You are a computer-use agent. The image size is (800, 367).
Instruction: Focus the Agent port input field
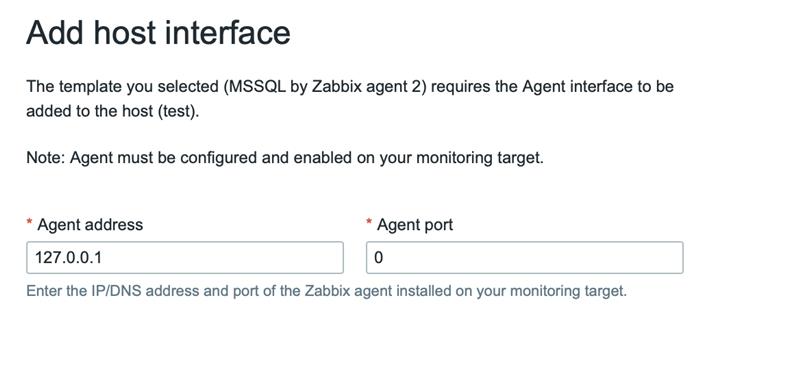pos(524,257)
